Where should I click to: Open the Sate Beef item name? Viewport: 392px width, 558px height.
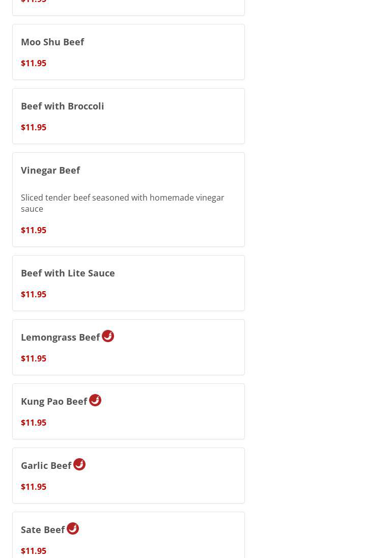pos(43,529)
